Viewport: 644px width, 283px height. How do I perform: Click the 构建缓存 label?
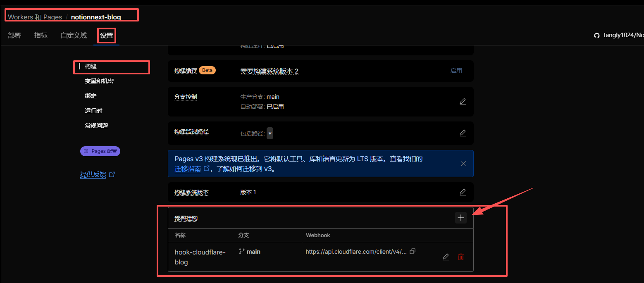point(186,71)
